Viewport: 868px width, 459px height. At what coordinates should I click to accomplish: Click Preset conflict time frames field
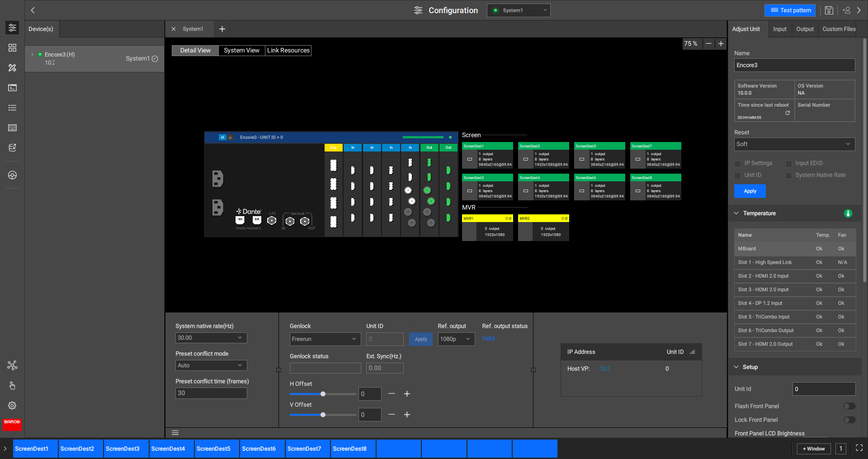(x=211, y=393)
